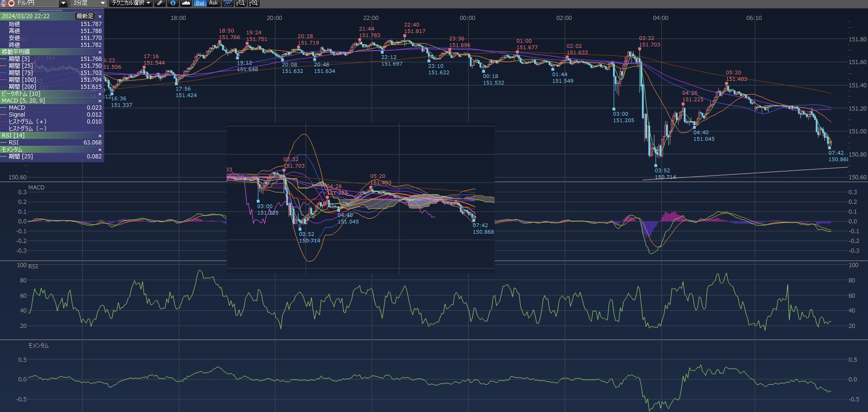
Task: Close the 移動平均線 indicator section
Action: (x=99, y=52)
